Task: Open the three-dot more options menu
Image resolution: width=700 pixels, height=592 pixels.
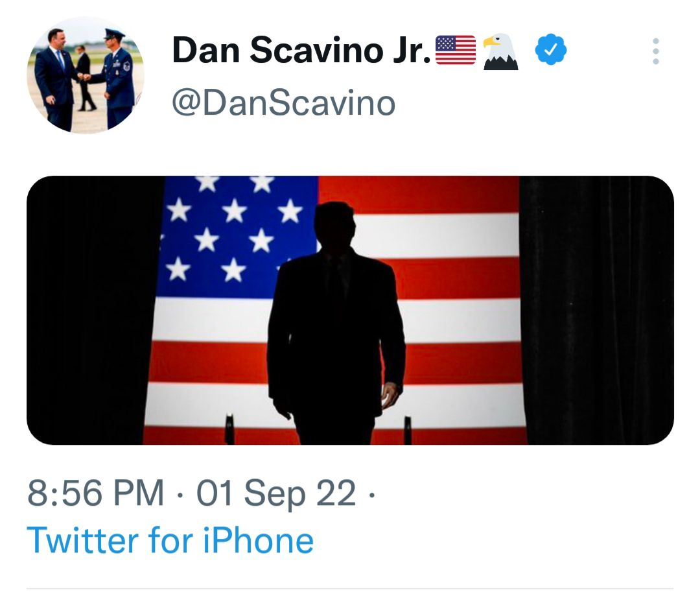Action: pyautogui.click(x=656, y=51)
